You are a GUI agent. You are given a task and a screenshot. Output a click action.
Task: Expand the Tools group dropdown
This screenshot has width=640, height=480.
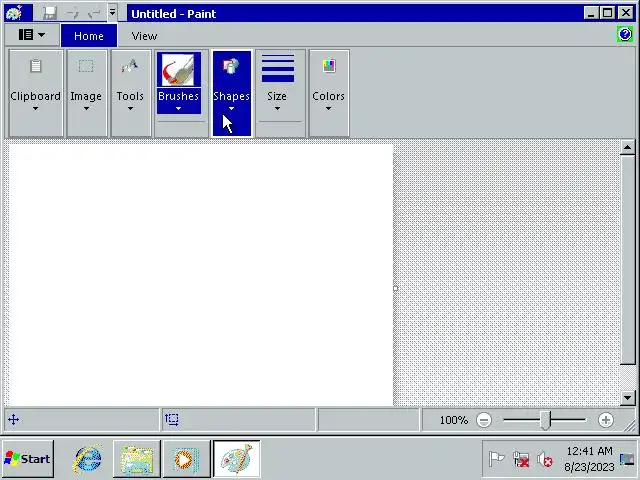130,93
